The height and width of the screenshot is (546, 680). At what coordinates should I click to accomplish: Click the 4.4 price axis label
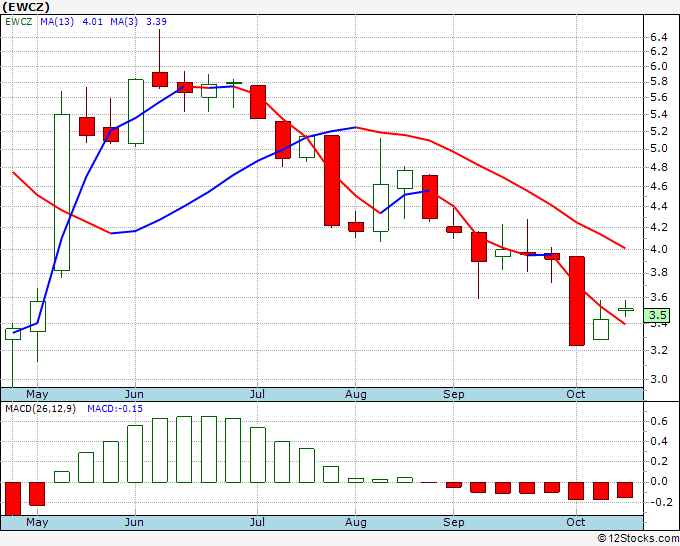coord(659,206)
